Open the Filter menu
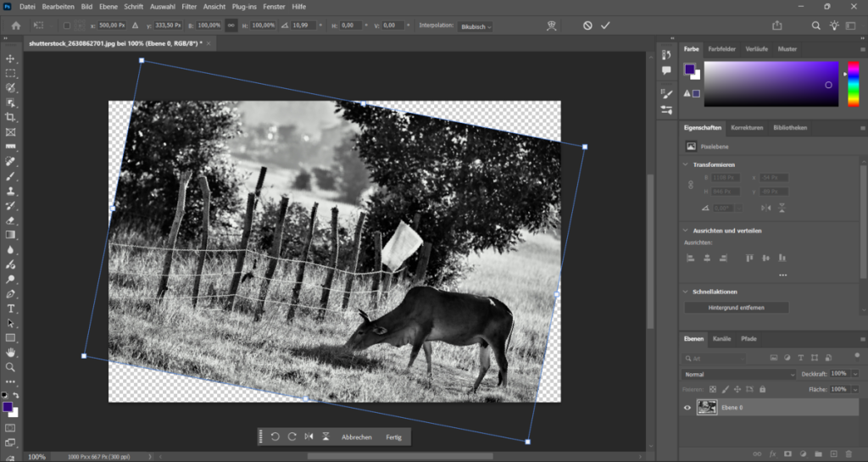Image resolution: width=868 pixels, height=462 pixels. [189, 7]
